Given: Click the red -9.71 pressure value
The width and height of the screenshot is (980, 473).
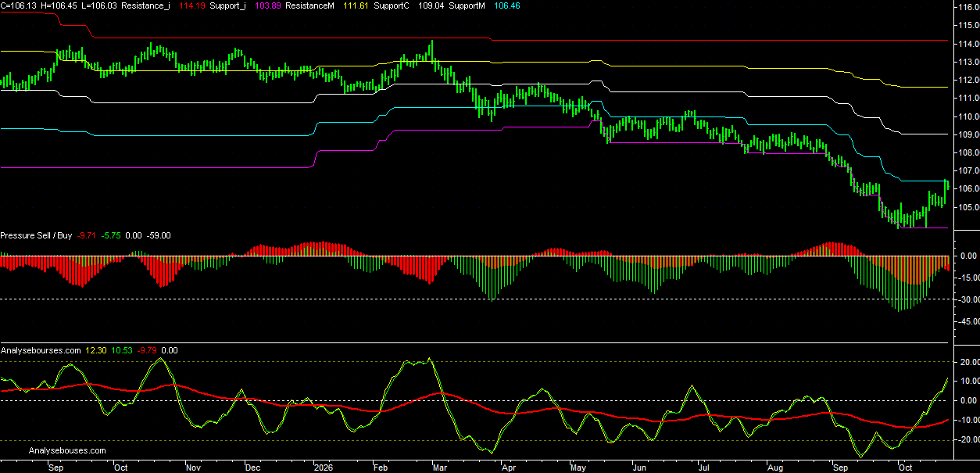Looking at the screenshot, I should [87, 235].
